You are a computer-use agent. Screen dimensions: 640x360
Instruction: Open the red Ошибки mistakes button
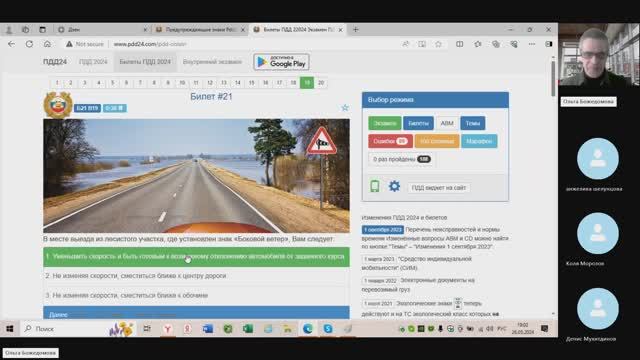[390, 141]
